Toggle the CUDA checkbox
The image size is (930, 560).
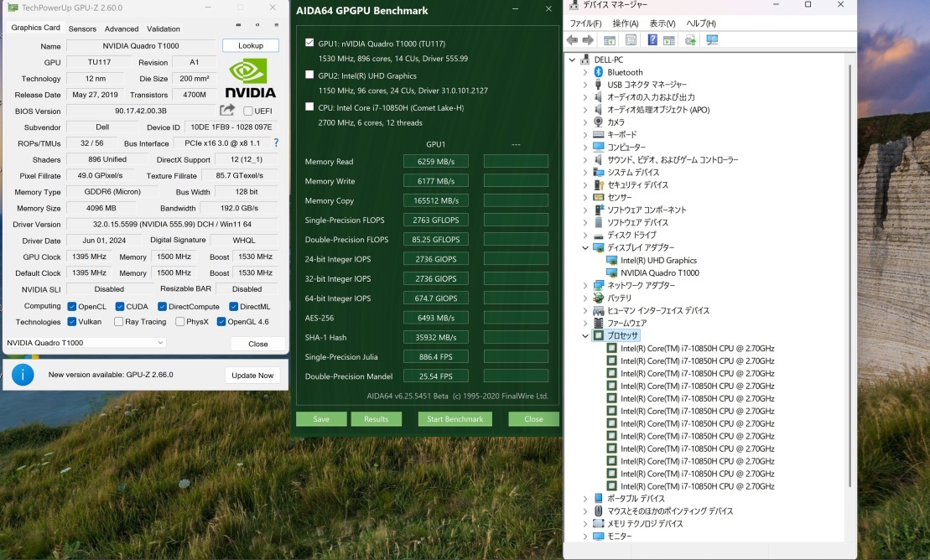coord(119,306)
